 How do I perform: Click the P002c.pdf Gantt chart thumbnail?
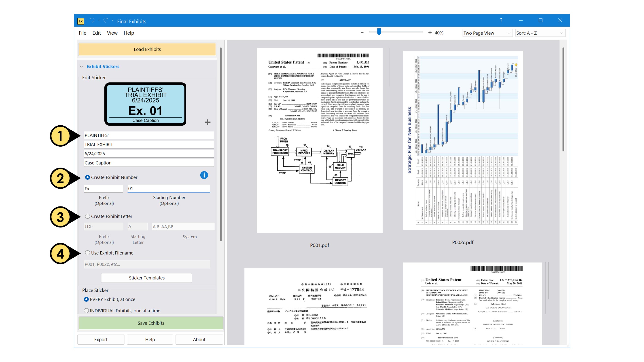pos(463,140)
